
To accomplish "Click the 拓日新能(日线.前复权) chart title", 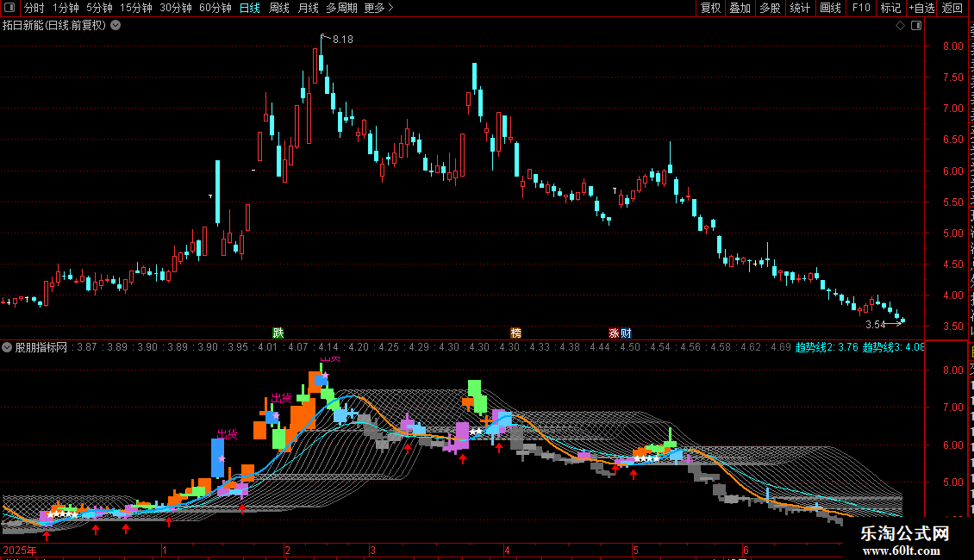I will click(54, 26).
